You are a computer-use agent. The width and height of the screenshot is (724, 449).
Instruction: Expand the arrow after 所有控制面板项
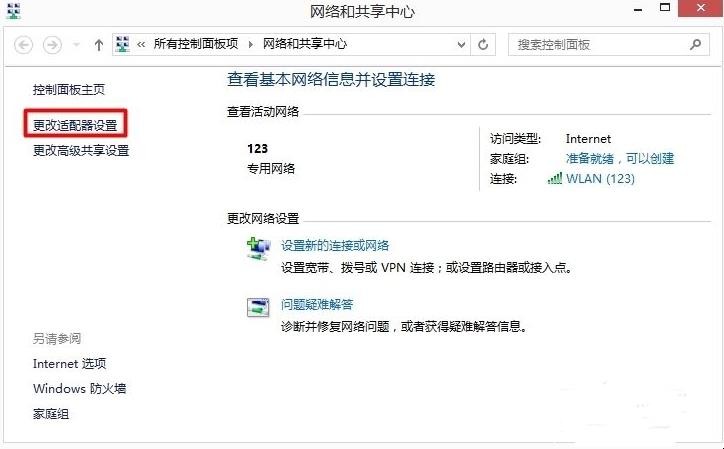[x=251, y=44]
